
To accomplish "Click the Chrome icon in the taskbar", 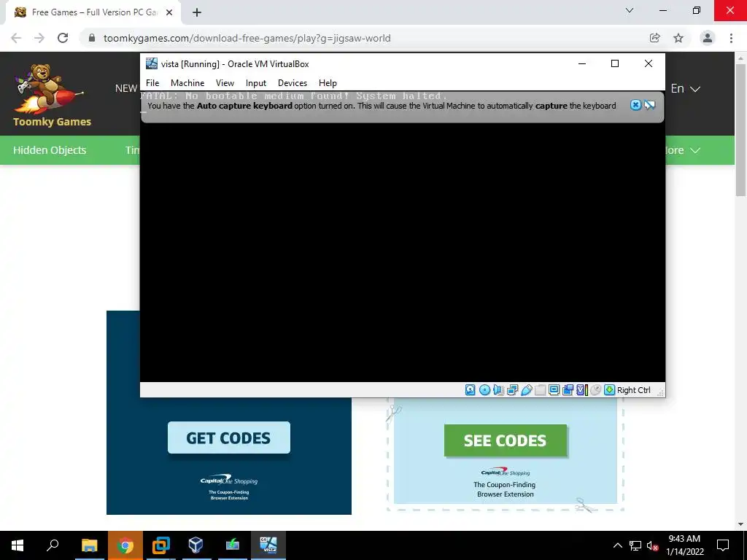I will pyautogui.click(x=125, y=545).
